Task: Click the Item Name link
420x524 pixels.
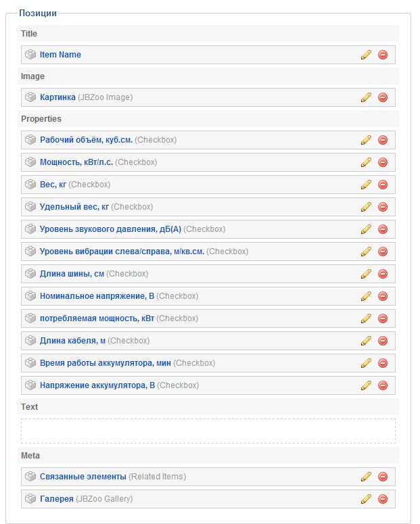Action: coord(60,55)
